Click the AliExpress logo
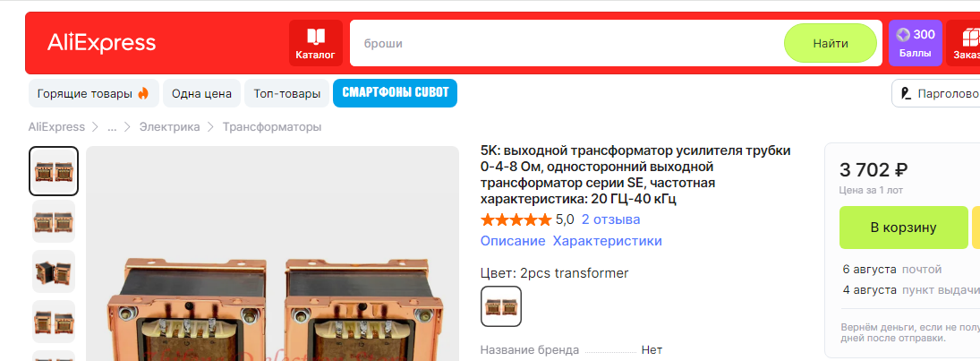 (x=101, y=43)
